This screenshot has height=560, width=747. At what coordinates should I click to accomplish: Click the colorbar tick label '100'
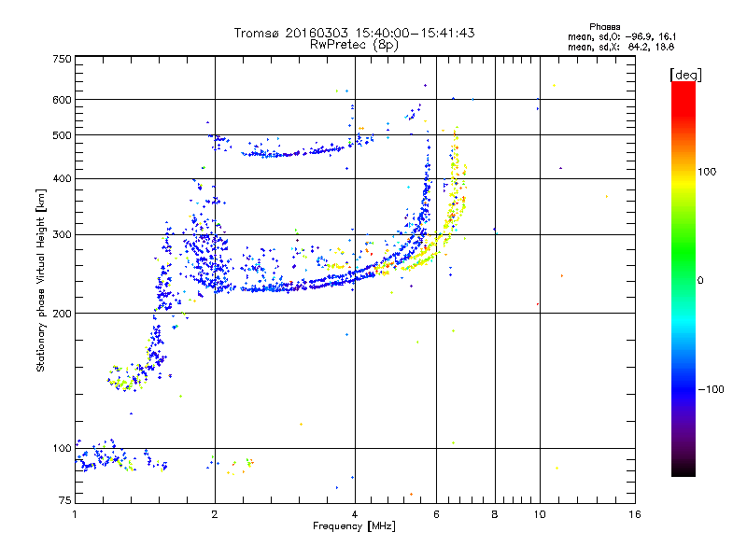click(x=707, y=172)
